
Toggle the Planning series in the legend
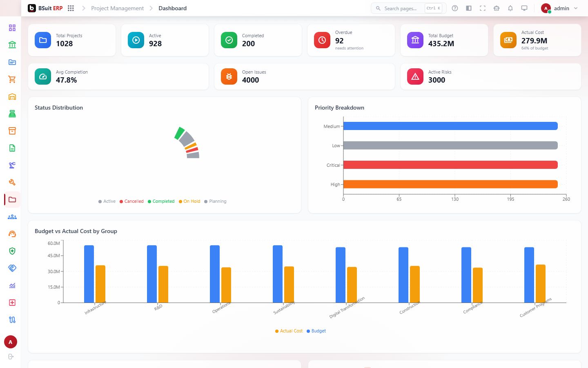pos(215,201)
